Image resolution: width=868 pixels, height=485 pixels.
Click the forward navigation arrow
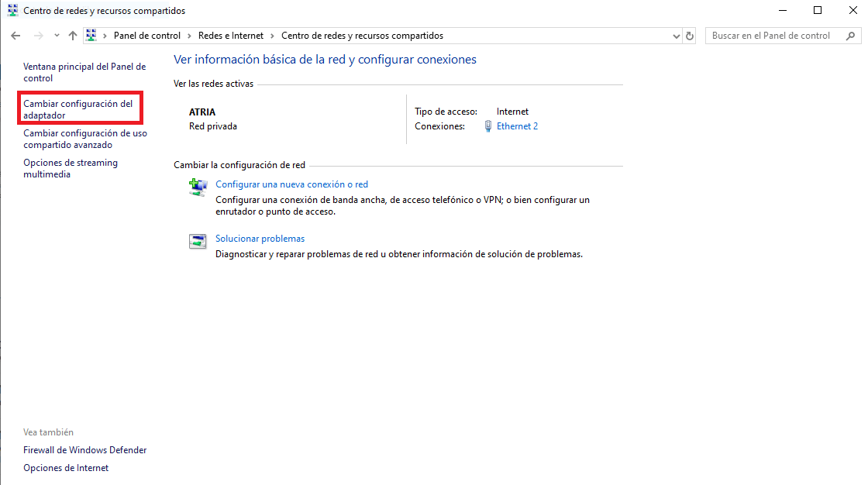(x=38, y=36)
